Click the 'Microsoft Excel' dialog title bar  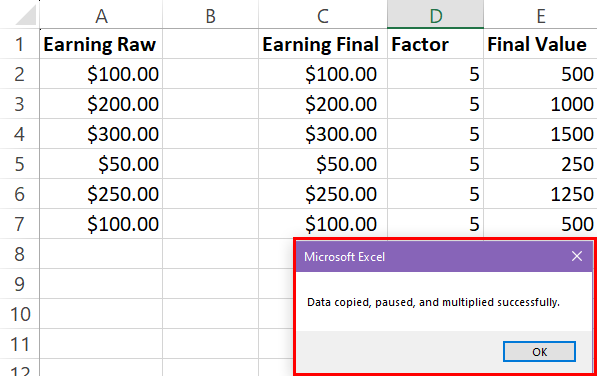click(x=444, y=257)
